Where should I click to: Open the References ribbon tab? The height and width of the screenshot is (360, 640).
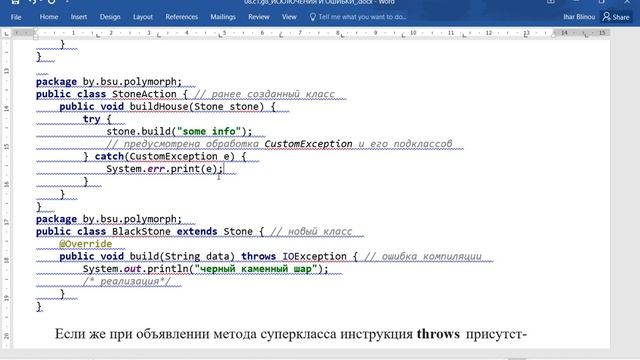(182, 17)
